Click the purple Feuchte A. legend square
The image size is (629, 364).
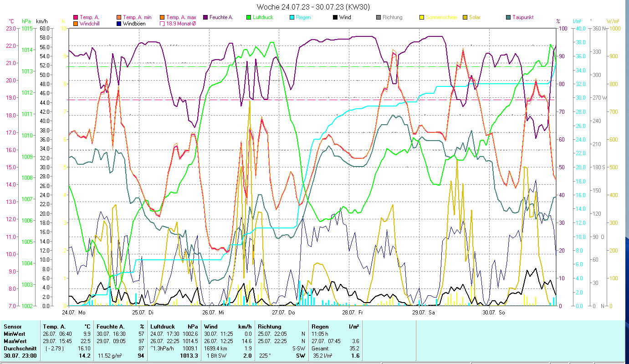(x=205, y=18)
